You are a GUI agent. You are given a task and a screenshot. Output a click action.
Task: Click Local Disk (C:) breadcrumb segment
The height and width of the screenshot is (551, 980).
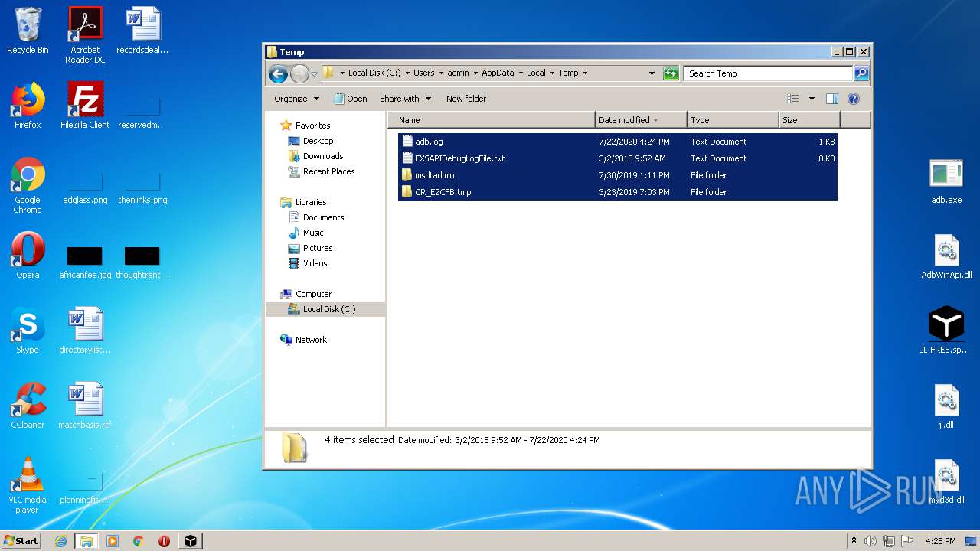point(374,73)
